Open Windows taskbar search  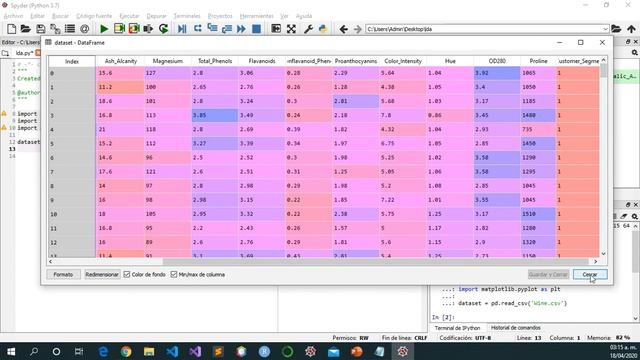click(x=34, y=351)
